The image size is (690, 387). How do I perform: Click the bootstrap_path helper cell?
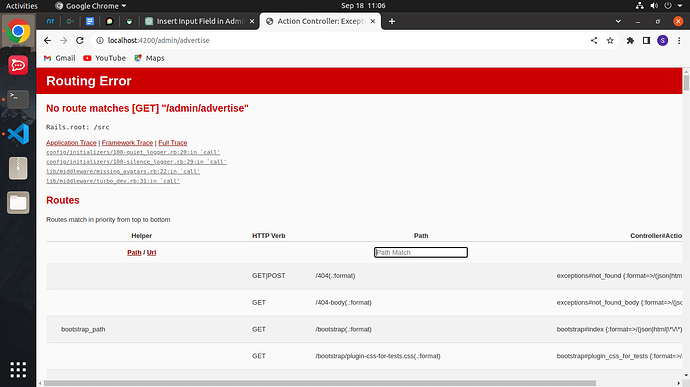pos(83,329)
